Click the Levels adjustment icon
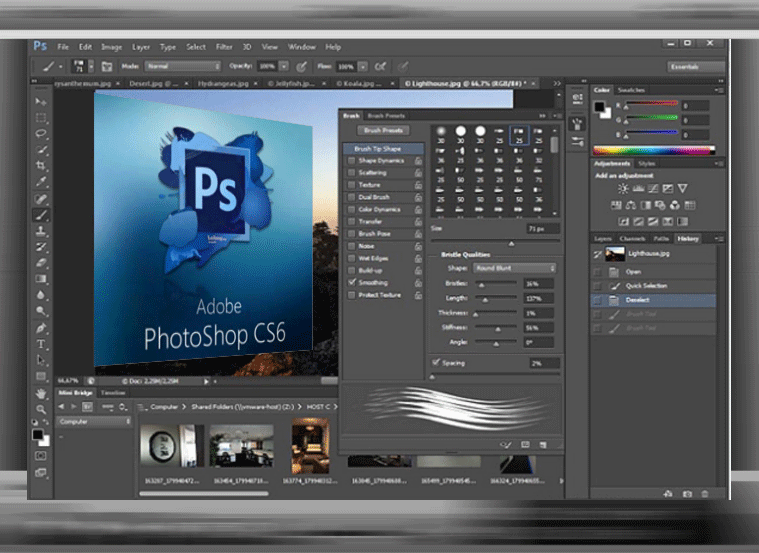Viewport: 759px width, 553px height. click(638, 188)
